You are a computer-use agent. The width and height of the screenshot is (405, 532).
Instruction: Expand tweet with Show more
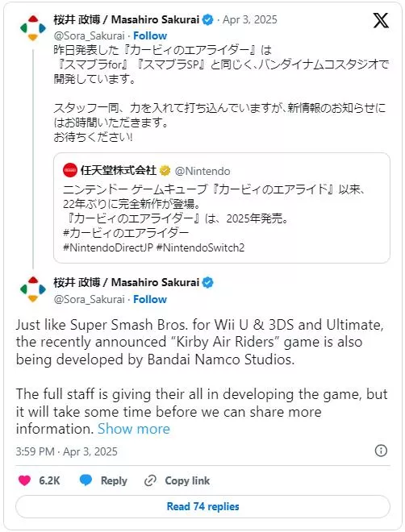click(134, 429)
